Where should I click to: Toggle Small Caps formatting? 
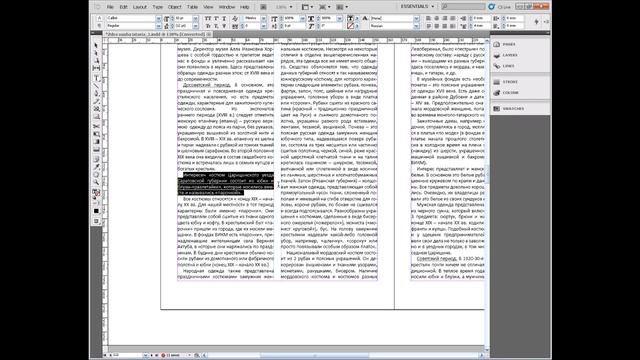[x=208, y=26]
